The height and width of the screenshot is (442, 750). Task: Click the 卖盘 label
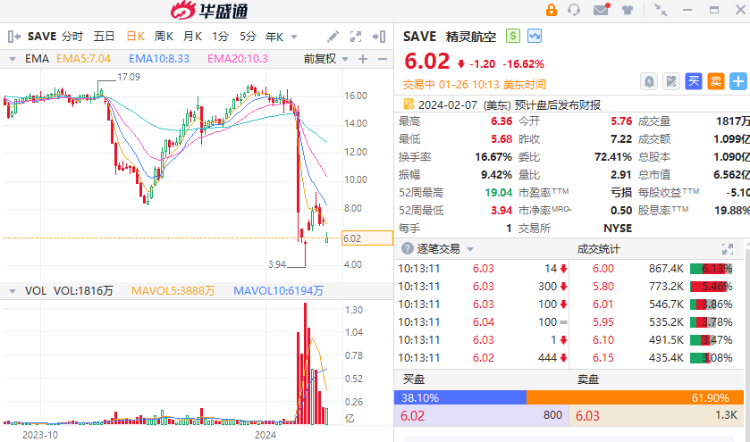(588, 379)
